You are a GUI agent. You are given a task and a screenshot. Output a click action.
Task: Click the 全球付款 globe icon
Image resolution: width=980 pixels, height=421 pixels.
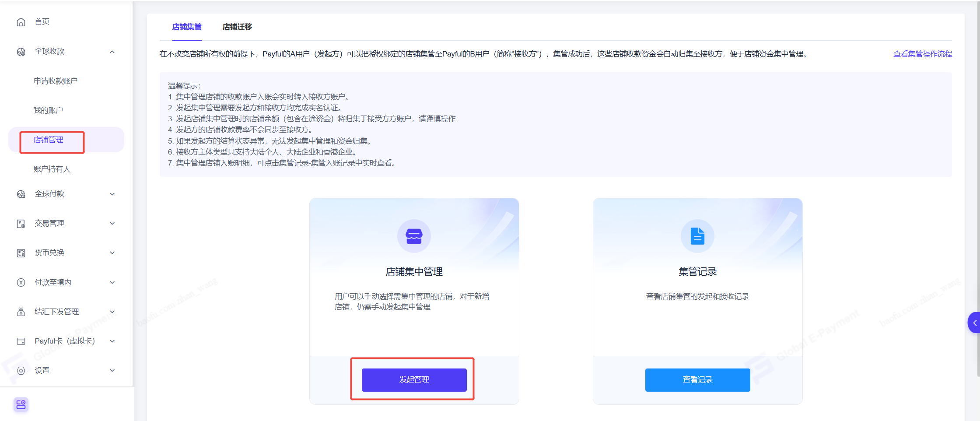tap(21, 194)
